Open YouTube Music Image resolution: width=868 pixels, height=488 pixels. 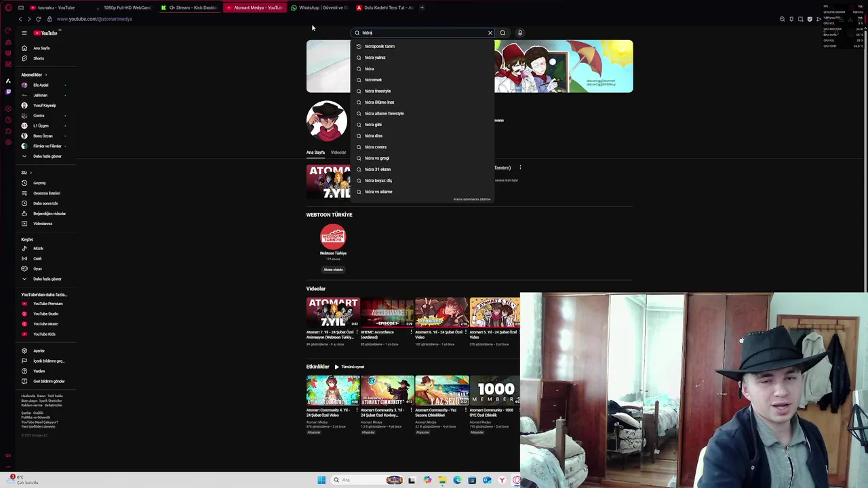[45, 324]
